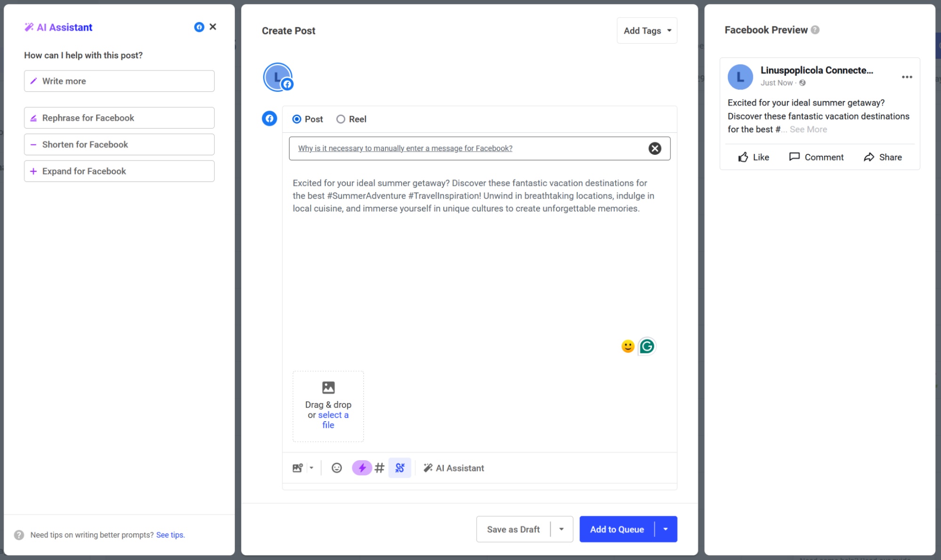Screen dimensions: 941x560
Task: Select the Post radio button
Action: [x=297, y=119]
